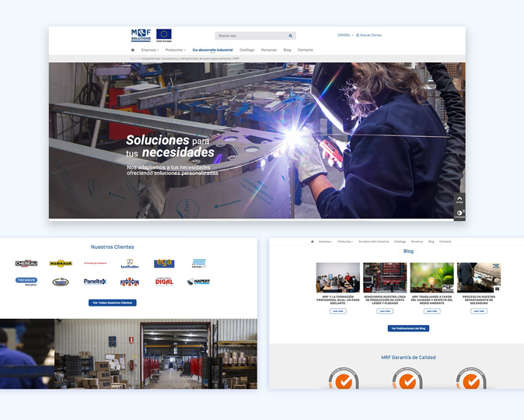Click blog title Proceso en nuestro departamento de soldadura
Screen dimensions: 524x420
click(x=479, y=300)
